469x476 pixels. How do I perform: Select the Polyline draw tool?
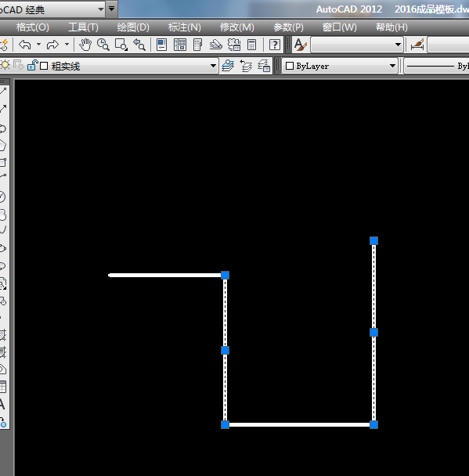(x=3, y=128)
